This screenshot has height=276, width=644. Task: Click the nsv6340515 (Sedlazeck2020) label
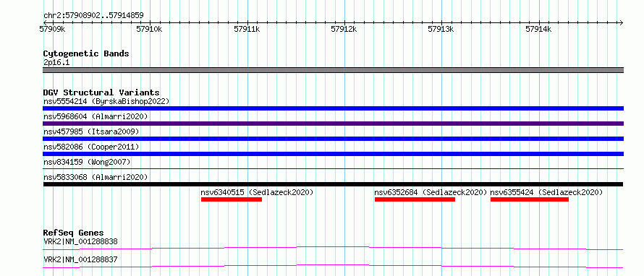(257, 192)
